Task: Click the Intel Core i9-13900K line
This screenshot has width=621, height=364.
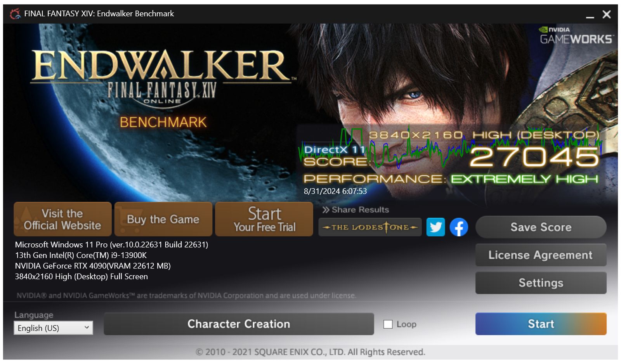Action: [81, 255]
